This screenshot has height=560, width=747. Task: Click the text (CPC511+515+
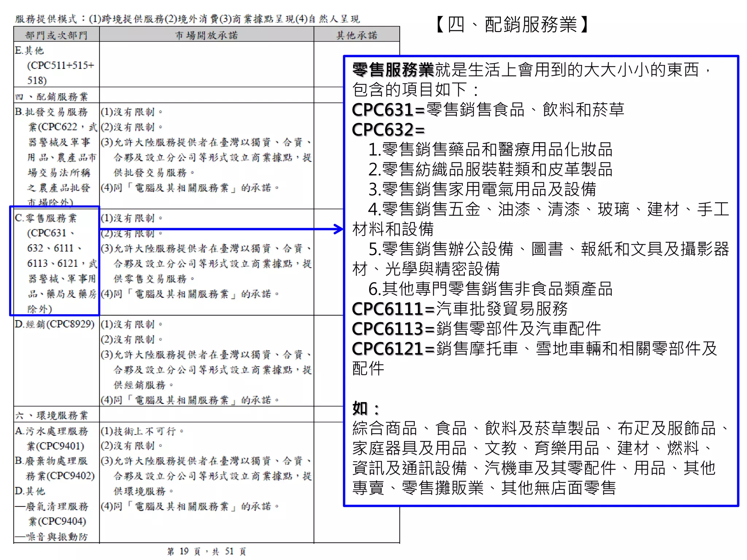[x=61, y=65]
